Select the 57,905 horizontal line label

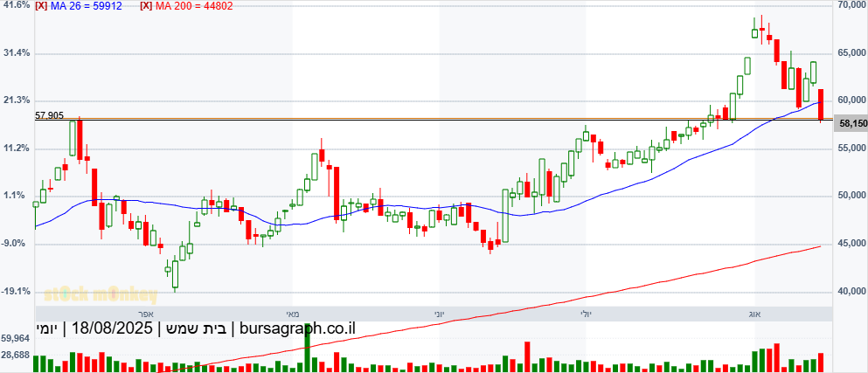click(x=49, y=115)
